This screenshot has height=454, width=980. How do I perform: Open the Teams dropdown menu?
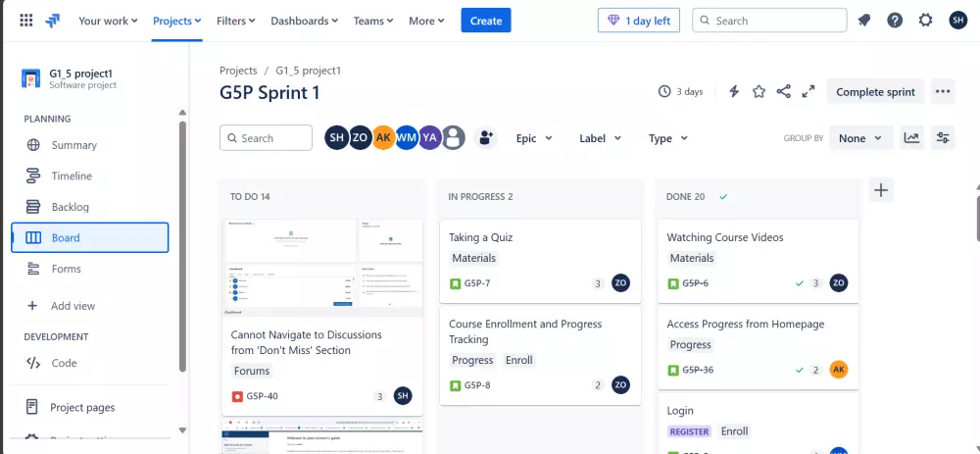point(373,21)
